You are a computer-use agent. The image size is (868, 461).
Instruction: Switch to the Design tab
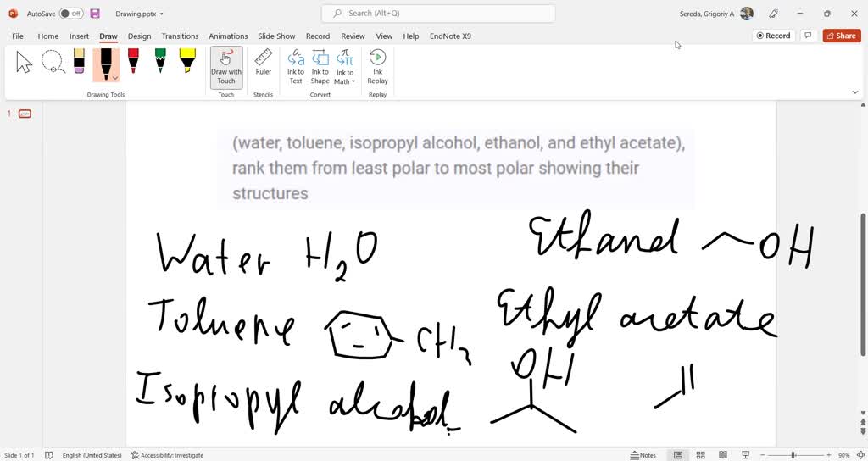coord(140,36)
